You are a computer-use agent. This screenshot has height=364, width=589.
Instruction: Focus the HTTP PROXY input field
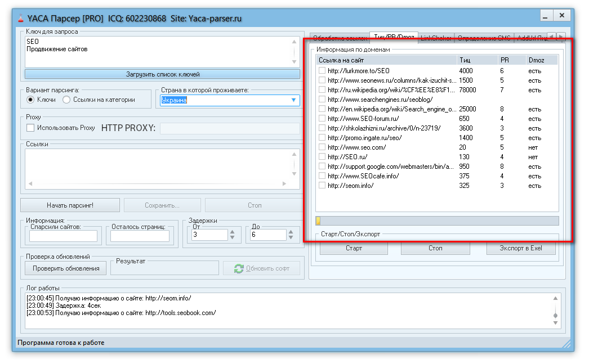coord(230,128)
